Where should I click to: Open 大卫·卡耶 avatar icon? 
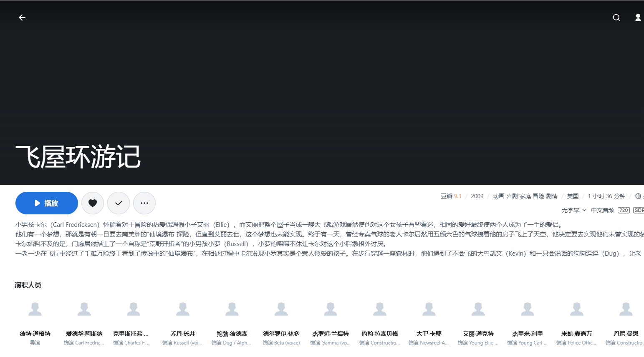pyautogui.click(x=429, y=309)
